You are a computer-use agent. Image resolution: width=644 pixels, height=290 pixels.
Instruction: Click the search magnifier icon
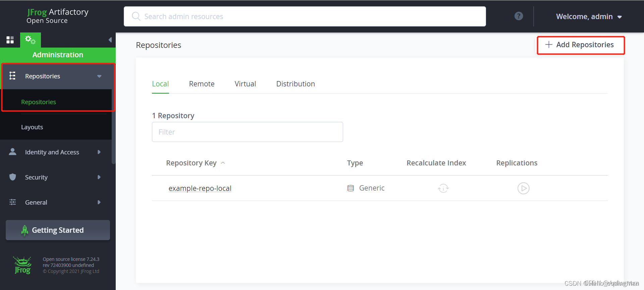coord(136,16)
